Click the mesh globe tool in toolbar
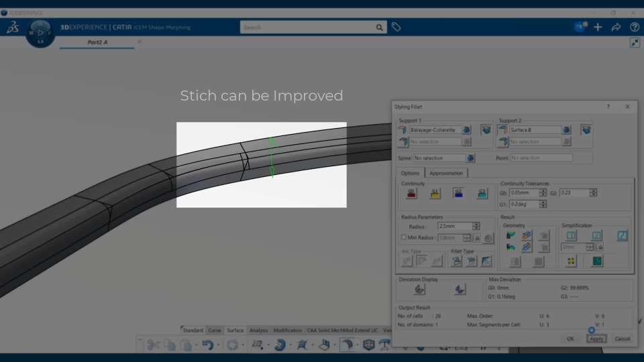The width and height of the screenshot is (644, 362). click(369, 345)
